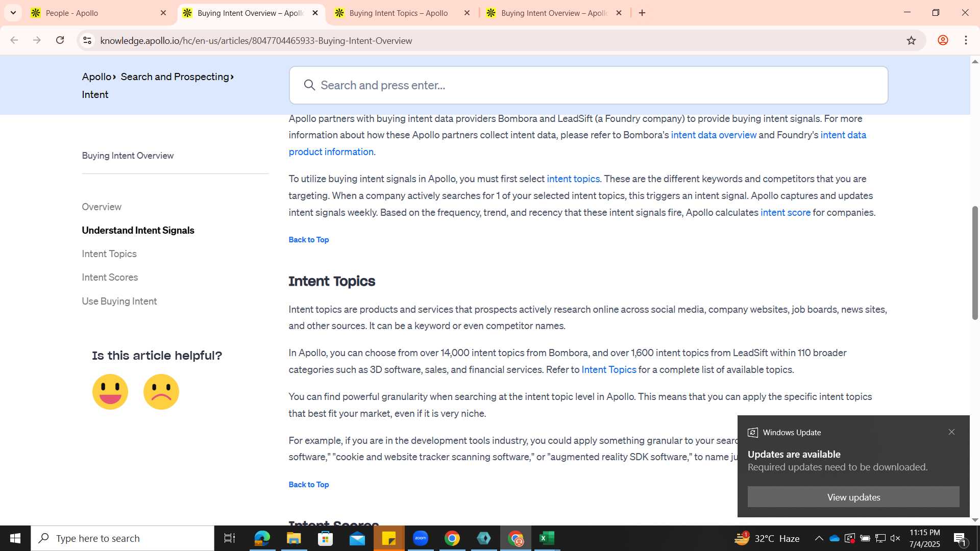Click Back to Top below the example paragraph

pyautogui.click(x=309, y=485)
